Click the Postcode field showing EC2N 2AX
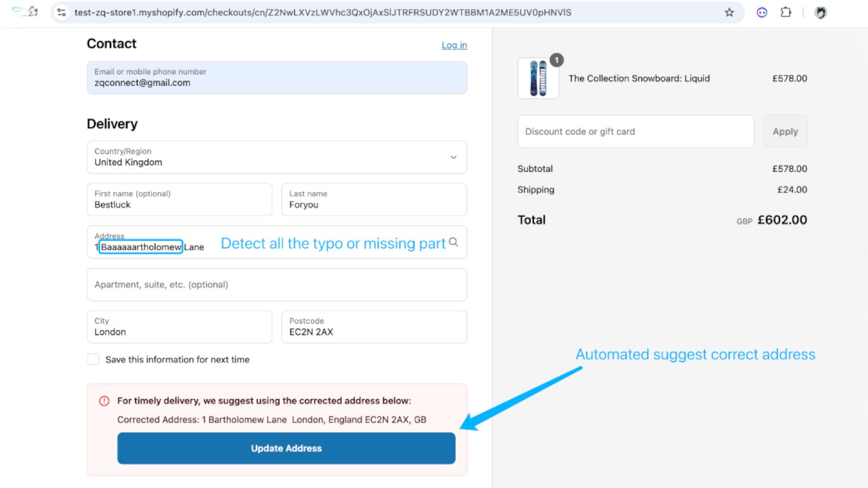The image size is (868, 488). point(374,327)
